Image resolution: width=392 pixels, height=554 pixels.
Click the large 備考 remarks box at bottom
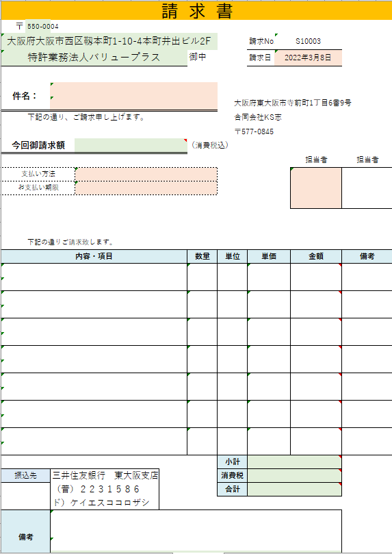tap(196, 531)
